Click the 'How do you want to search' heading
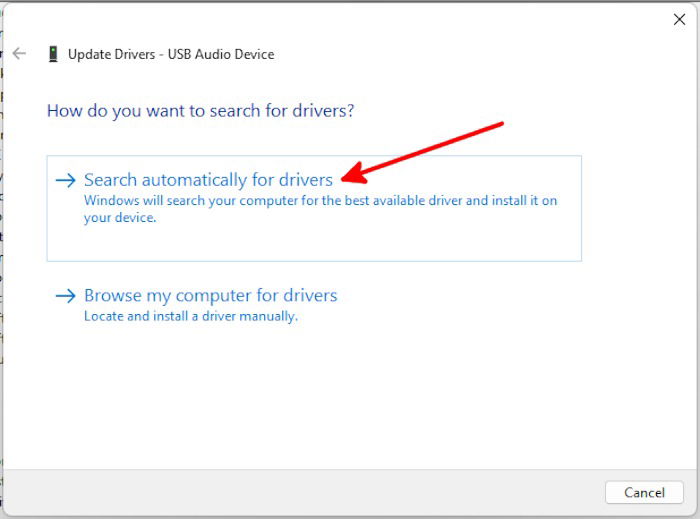The width and height of the screenshot is (700, 519). pyautogui.click(x=200, y=111)
